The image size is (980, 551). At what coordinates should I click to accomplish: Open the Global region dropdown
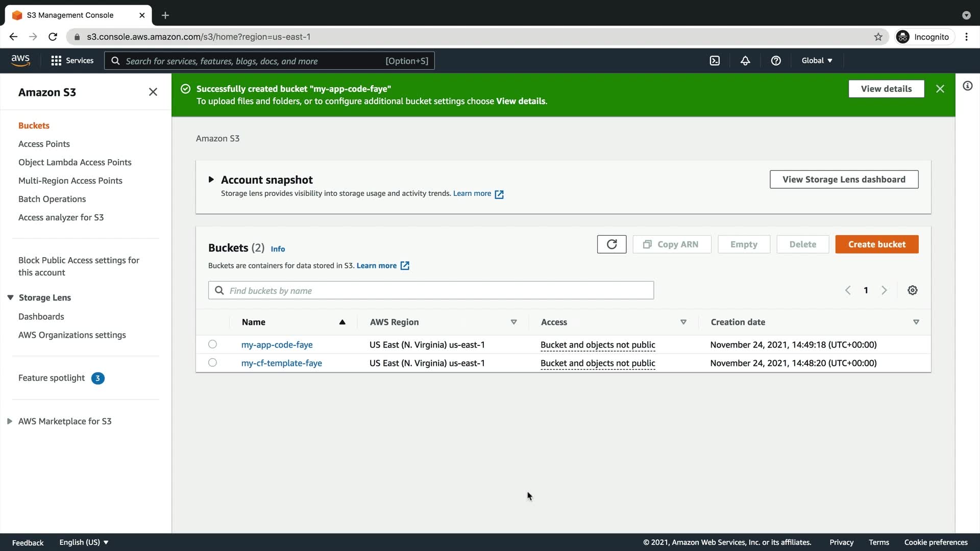817,61
